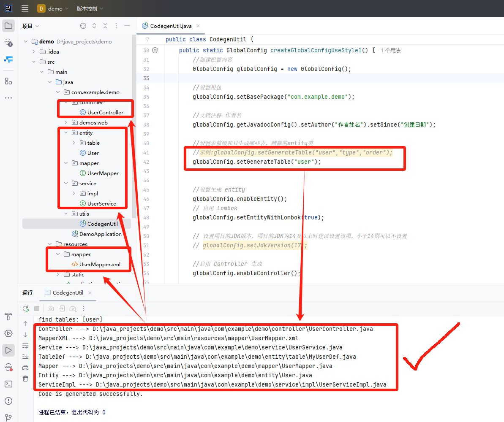Collapse the src folder
This screenshot has height=422, width=504.
pos(34,62)
